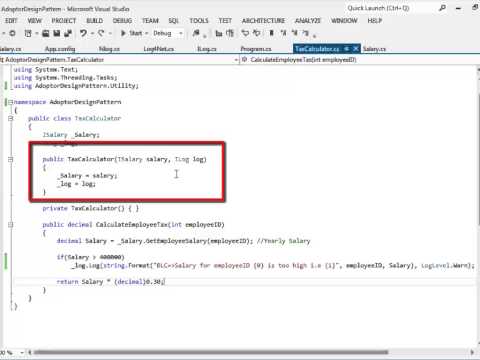Start debugging with the green Start button
Image resolution: width=480 pixels, height=360 pixels.
pyautogui.click(x=131, y=33)
